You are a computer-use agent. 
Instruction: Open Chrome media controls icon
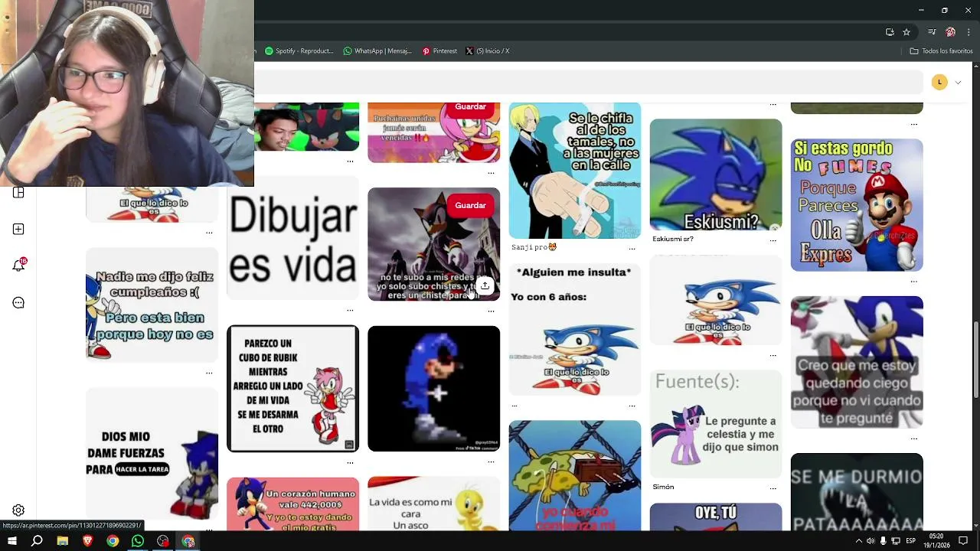click(x=932, y=32)
